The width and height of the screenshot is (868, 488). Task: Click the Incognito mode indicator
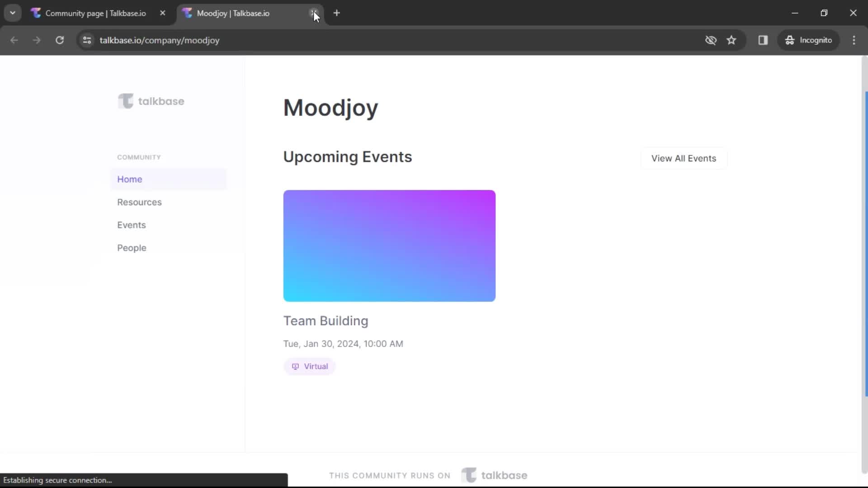[809, 40]
